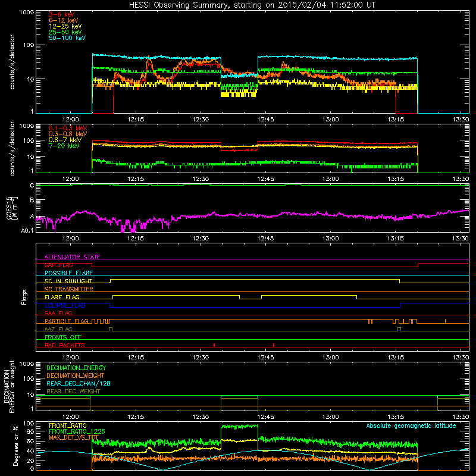Click the red "0.1-0.3 MeV" legend entry
The width and height of the screenshot is (476, 476).
coord(68,128)
